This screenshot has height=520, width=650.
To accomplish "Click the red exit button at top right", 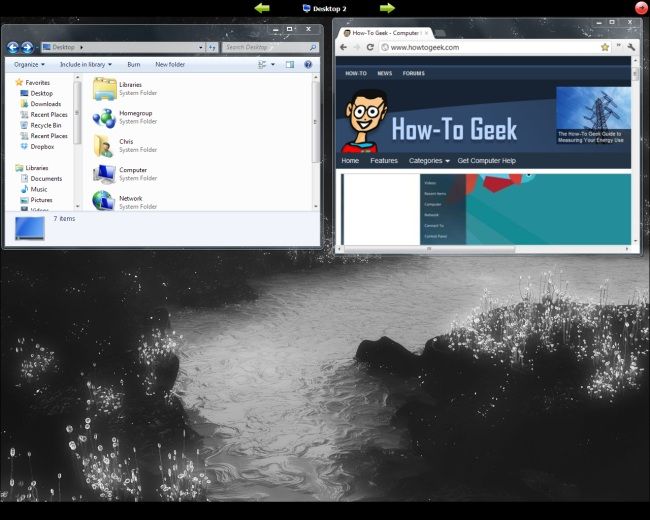I will coord(642,8).
